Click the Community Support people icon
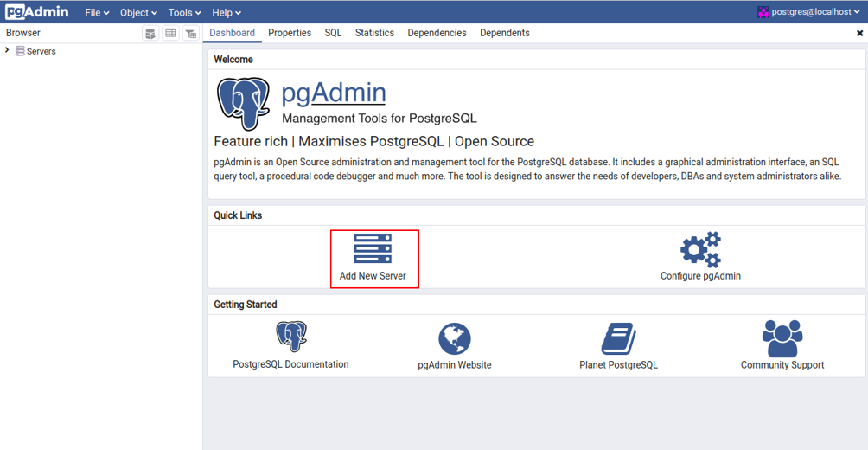This screenshot has height=450, width=868. pyautogui.click(x=782, y=338)
